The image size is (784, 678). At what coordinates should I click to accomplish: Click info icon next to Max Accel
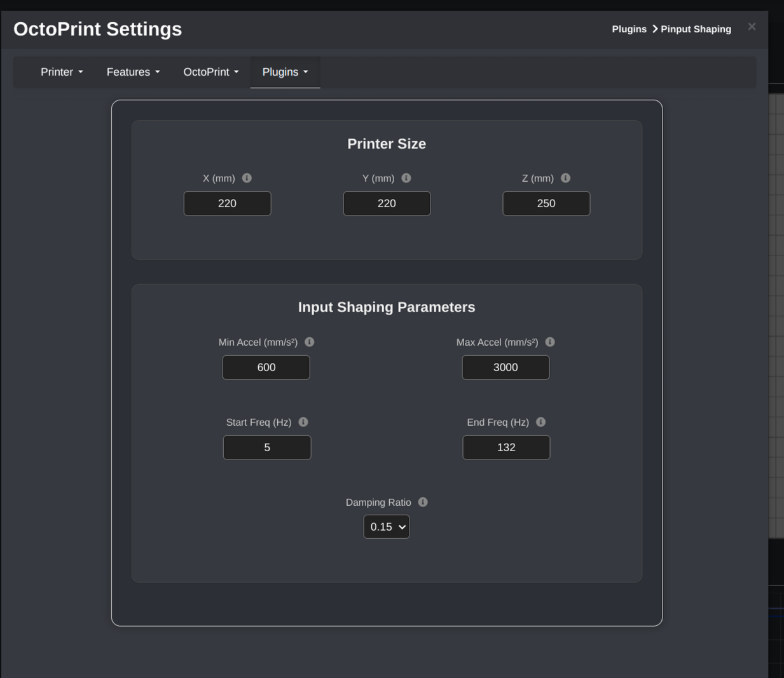[550, 342]
